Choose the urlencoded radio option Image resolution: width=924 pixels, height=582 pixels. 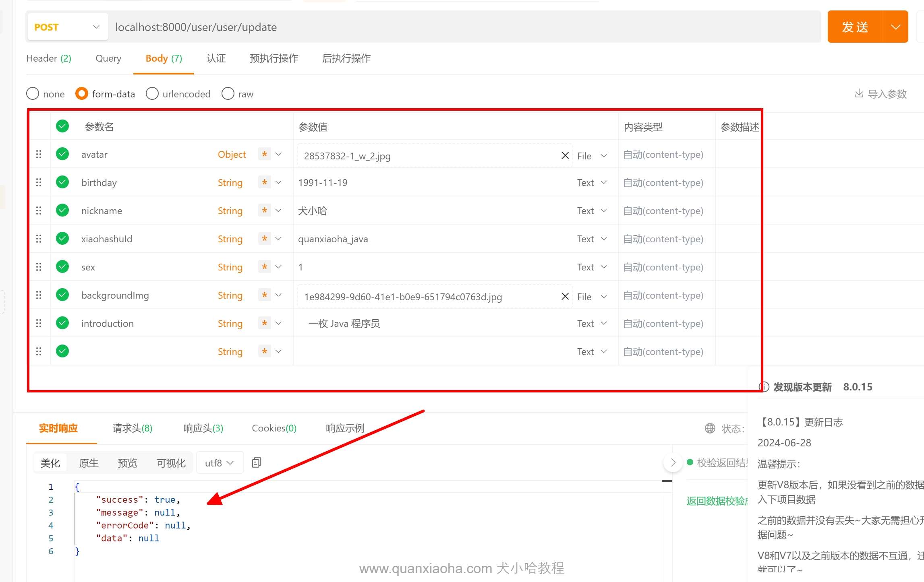click(152, 93)
